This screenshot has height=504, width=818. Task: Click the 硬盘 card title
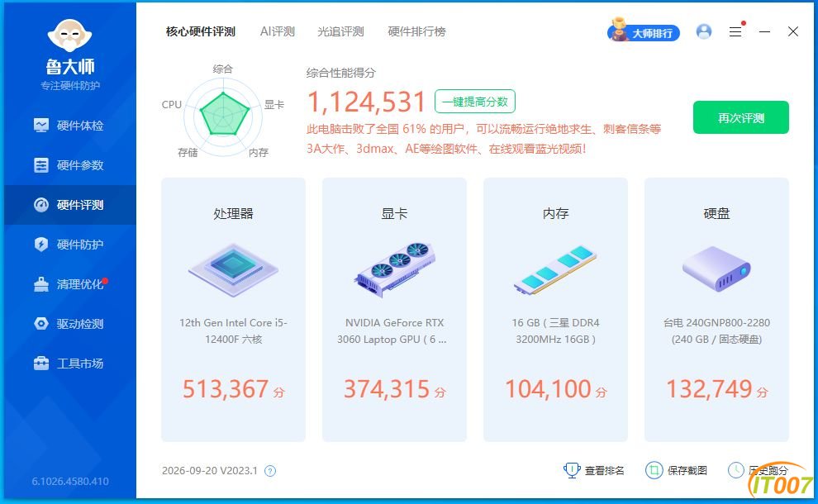click(717, 213)
